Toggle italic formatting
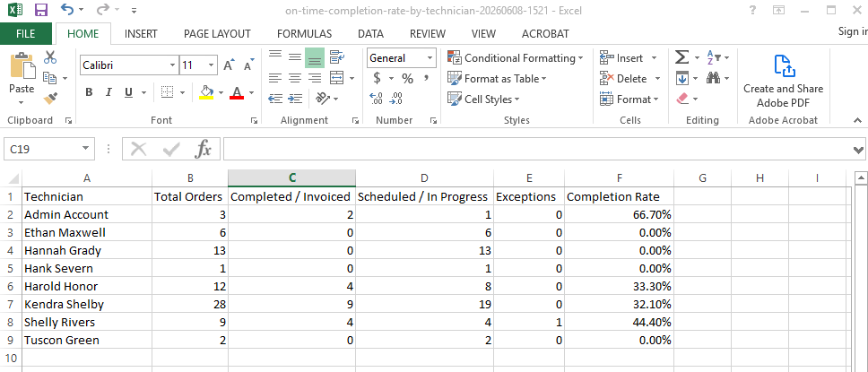 [108, 92]
